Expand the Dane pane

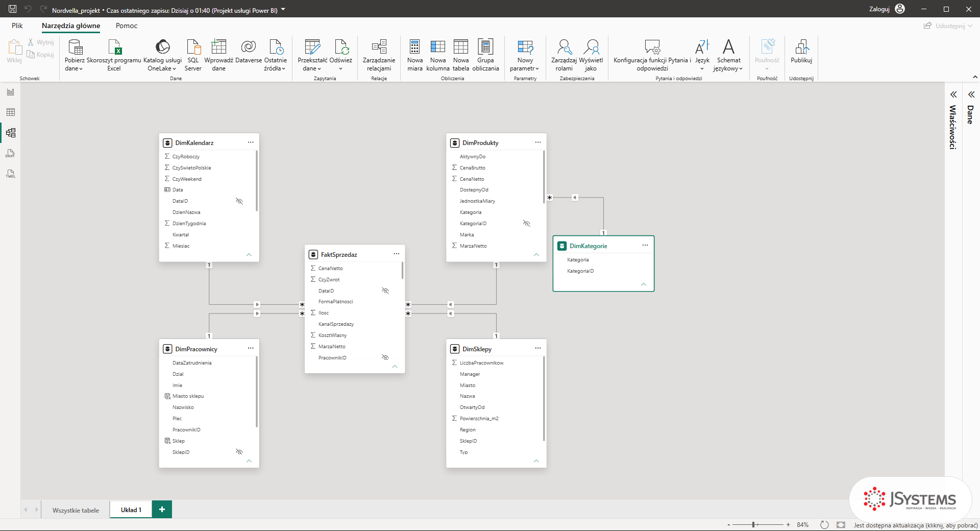pyautogui.click(x=971, y=94)
